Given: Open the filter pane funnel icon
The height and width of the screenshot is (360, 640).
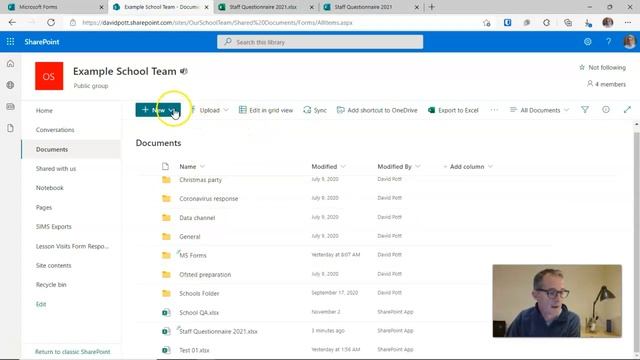Looking at the screenshot, I should point(585,110).
